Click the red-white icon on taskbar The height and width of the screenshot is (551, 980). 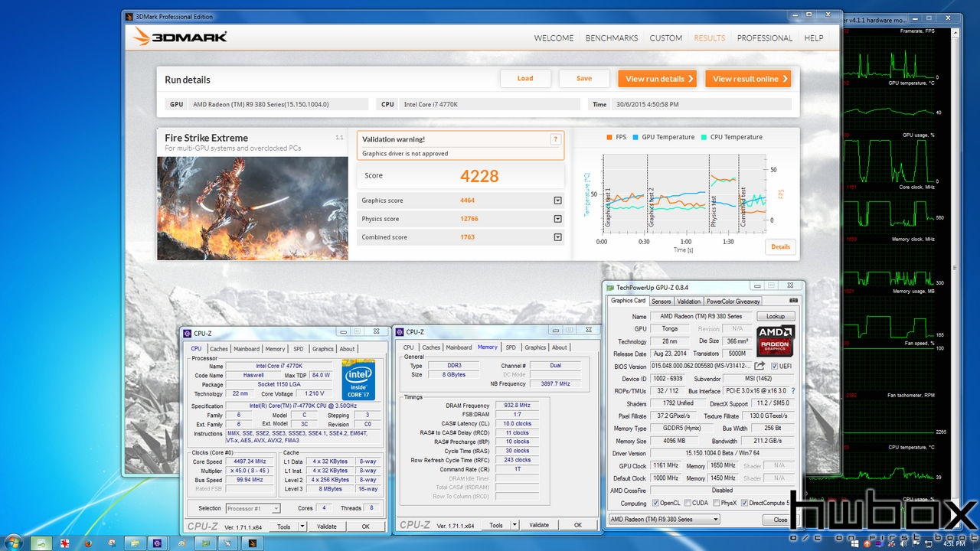coord(64,543)
